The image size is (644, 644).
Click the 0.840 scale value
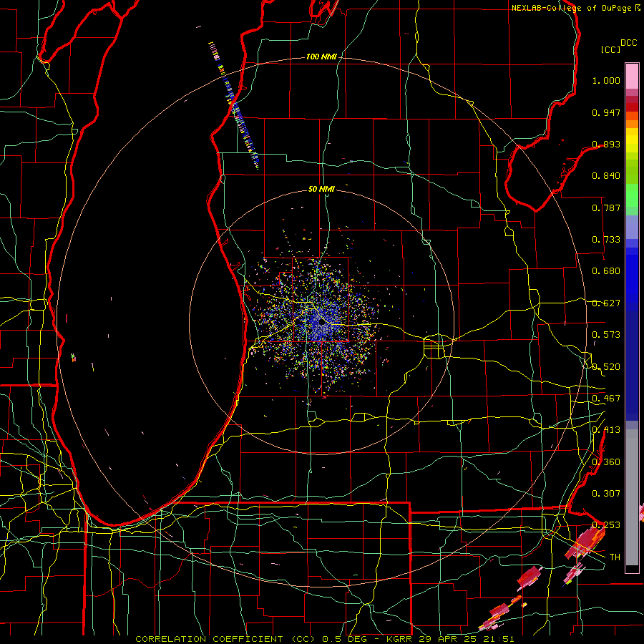pos(606,176)
